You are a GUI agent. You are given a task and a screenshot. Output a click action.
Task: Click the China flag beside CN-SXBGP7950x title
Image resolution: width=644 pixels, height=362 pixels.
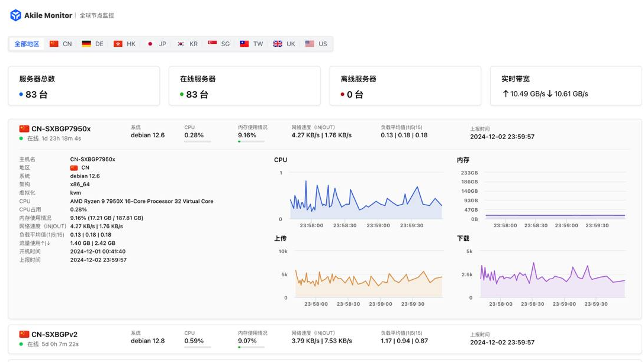tap(24, 128)
